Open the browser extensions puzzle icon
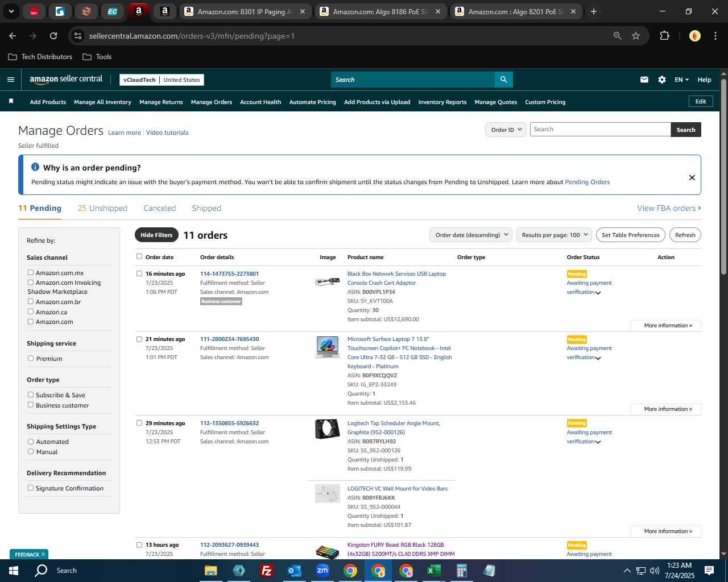Viewport: 728px width, 582px height. click(664, 36)
